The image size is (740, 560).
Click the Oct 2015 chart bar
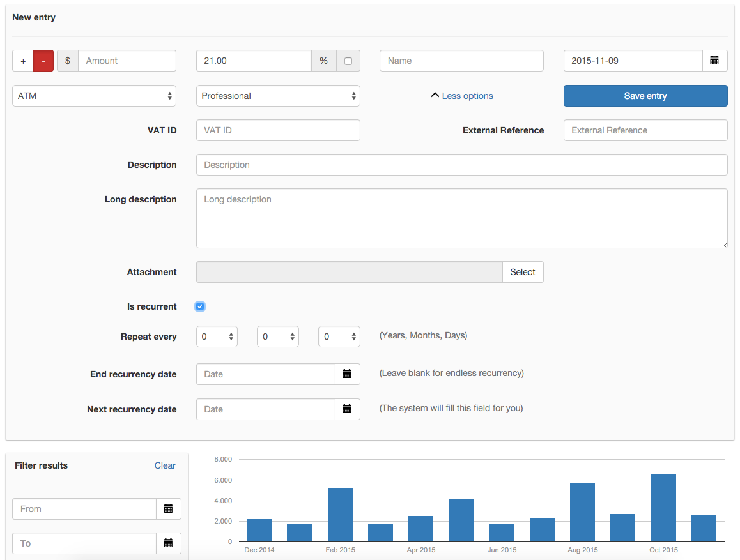point(663,508)
